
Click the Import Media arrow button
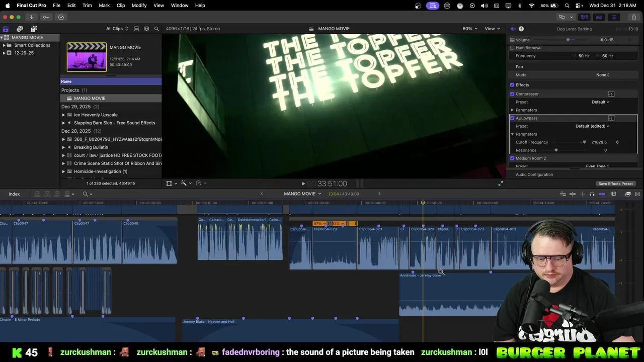click(31, 17)
